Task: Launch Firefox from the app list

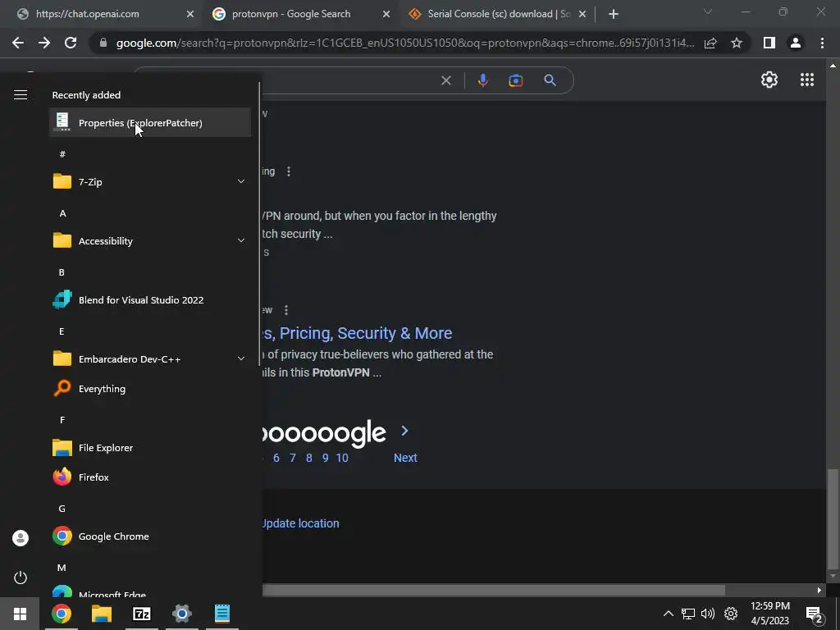Action: (150, 477)
